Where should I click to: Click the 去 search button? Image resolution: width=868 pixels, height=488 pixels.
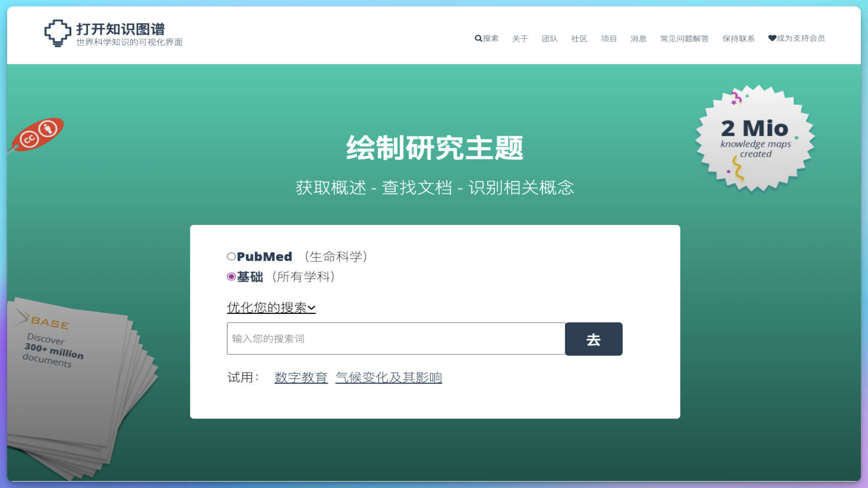click(x=593, y=339)
